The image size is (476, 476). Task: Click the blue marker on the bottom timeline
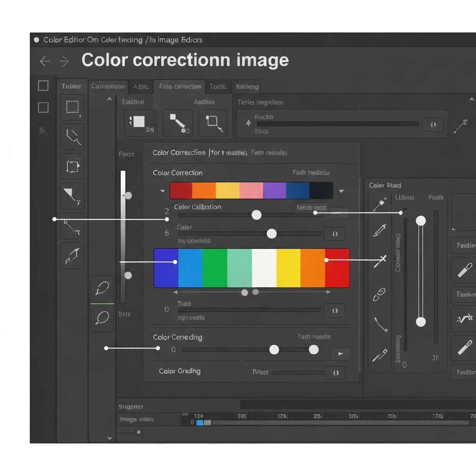click(x=201, y=423)
